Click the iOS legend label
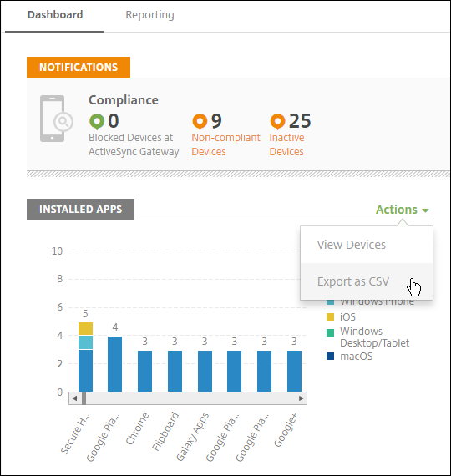 (347, 317)
